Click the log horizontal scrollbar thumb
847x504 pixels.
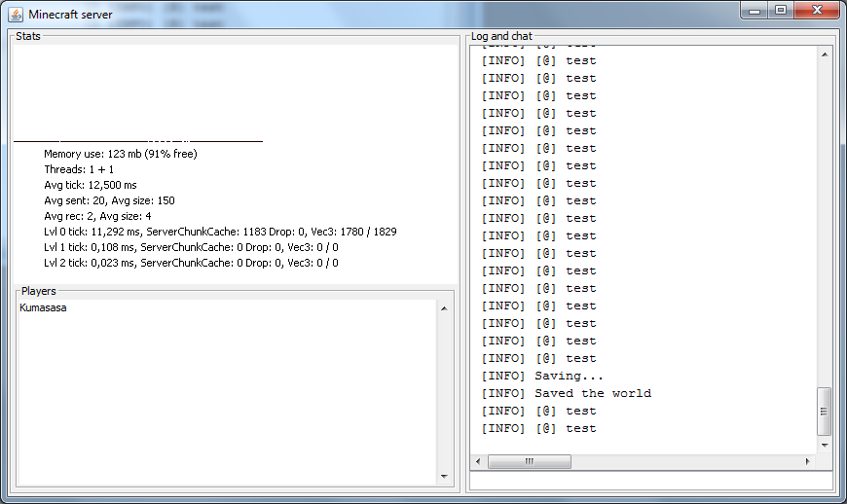[530, 461]
